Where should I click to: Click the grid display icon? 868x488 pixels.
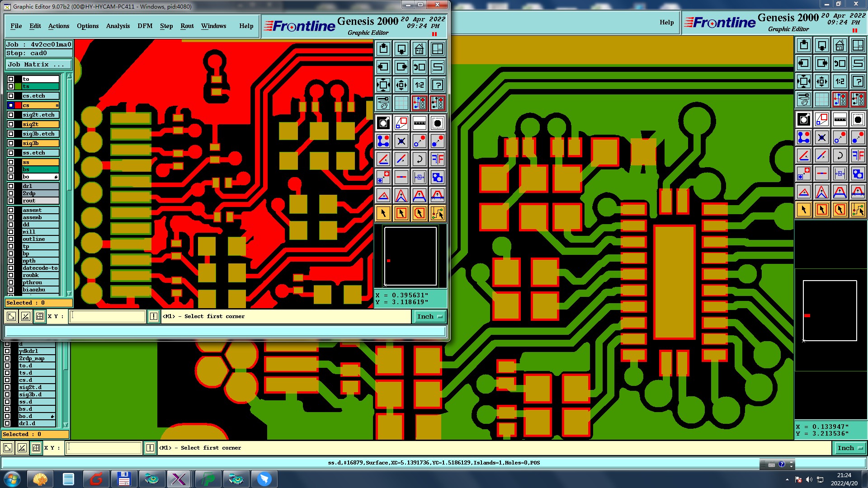click(x=401, y=103)
